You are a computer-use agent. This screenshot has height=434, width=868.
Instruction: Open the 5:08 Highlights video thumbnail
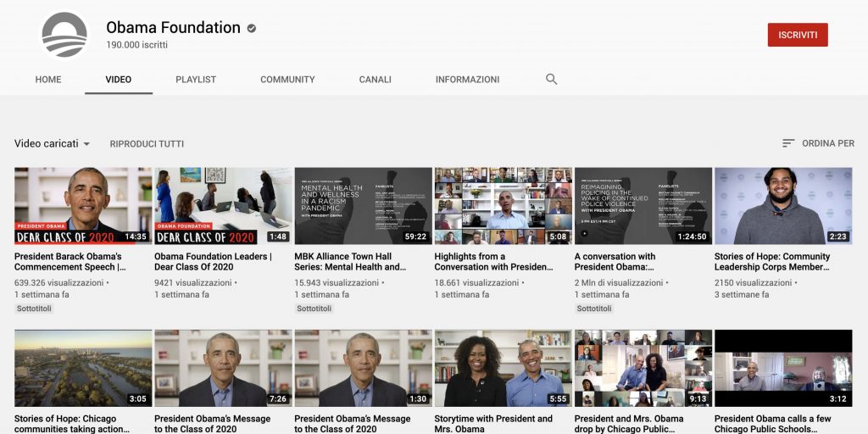(504, 206)
